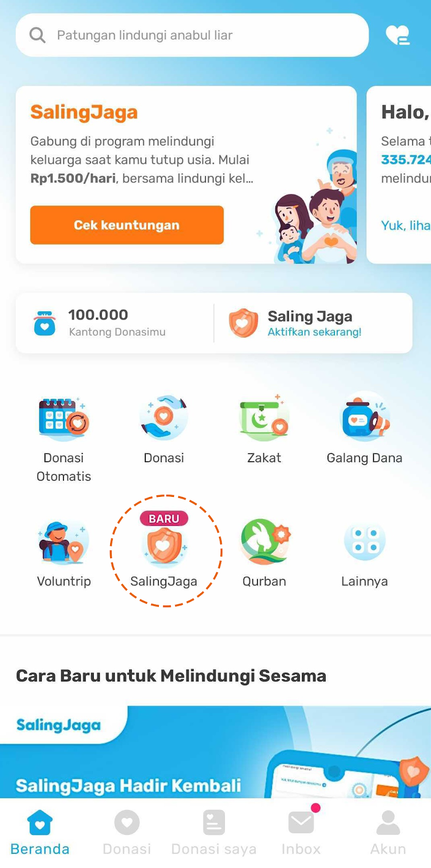
Task: Tap the Yuk, lihat link on Halo card
Action: 406,226
